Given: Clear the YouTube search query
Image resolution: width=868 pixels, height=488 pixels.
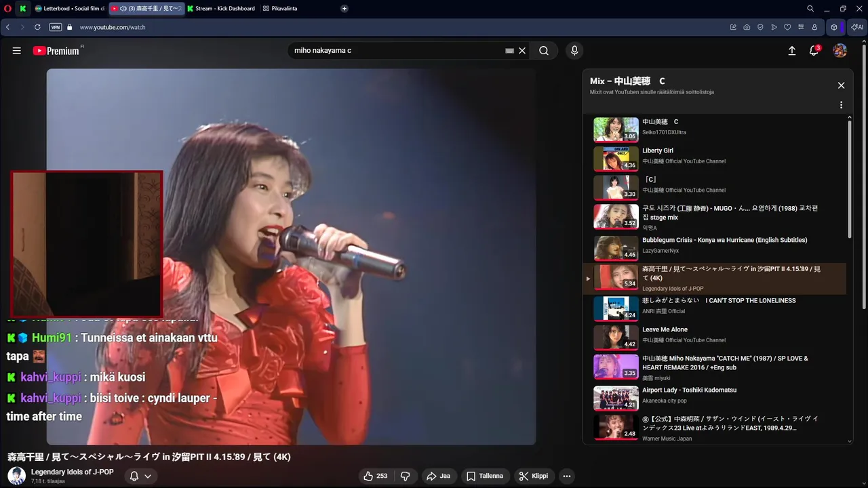Looking at the screenshot, I should point(522,51).
